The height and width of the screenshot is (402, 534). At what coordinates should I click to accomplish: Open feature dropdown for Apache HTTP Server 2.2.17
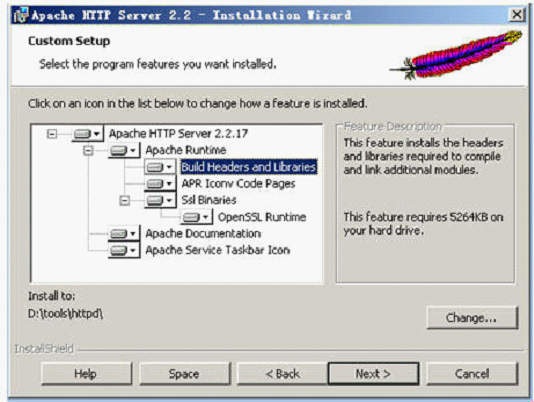pos(88,134)
